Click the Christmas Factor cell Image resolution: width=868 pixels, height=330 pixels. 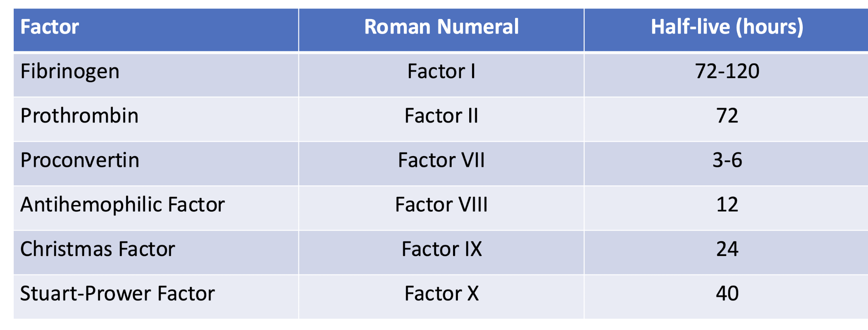tap(98, 249)
